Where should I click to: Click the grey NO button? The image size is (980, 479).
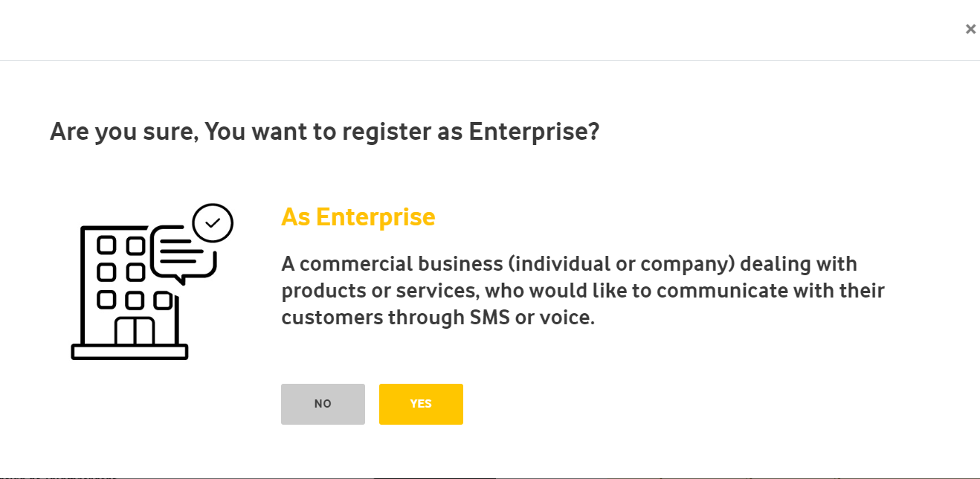click(x=323, y=404)
